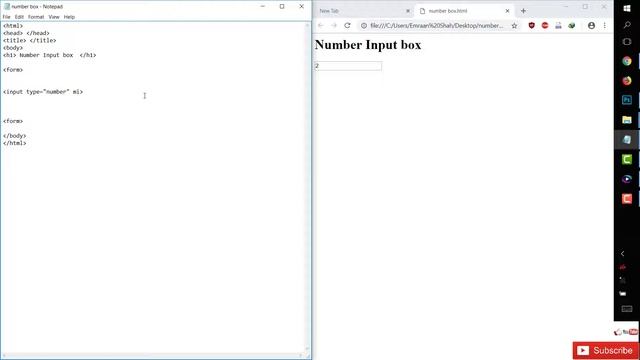Open the Format menu in Notepad
640x360 pixels.
[36, 17]
